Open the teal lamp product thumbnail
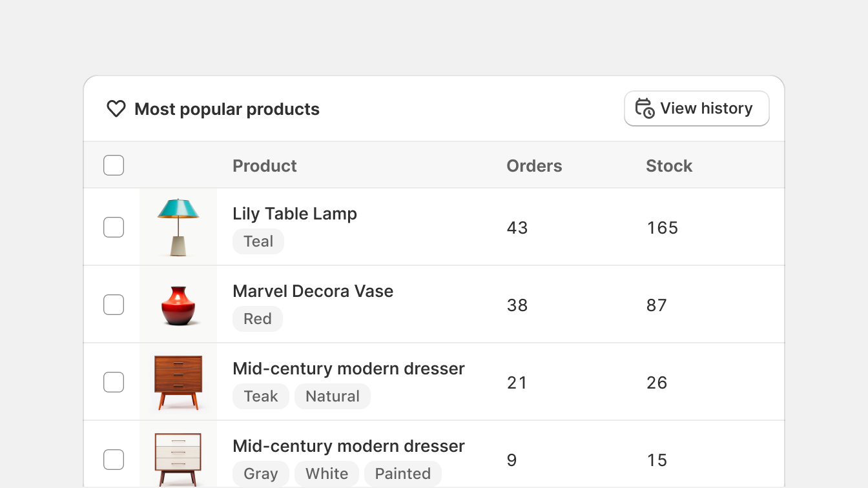Screen dimensions: 868x488 click(x=178, y=227)
